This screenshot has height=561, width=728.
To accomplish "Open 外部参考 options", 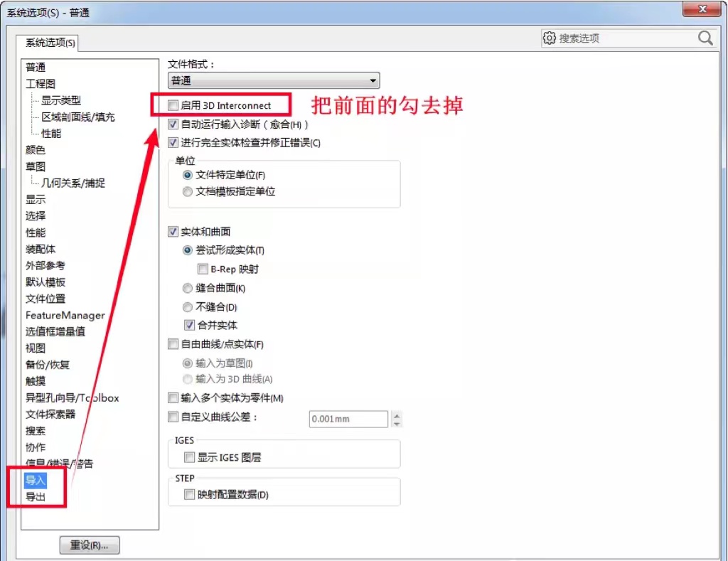I will tap(45, 266).
